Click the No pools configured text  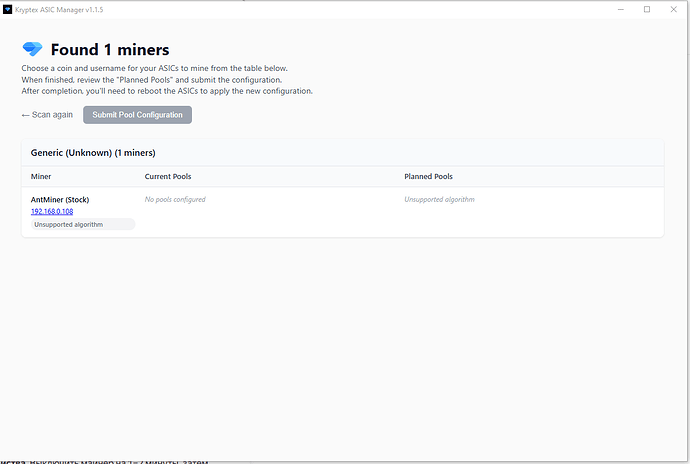click(x=175, y=199)
